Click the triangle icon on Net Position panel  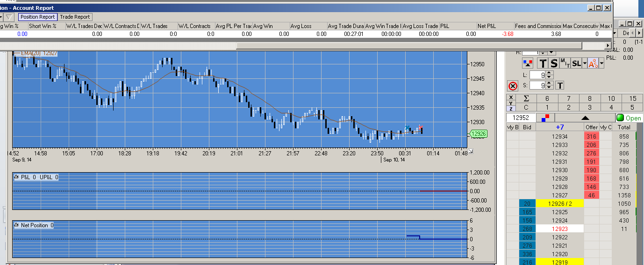coord(16,225)
